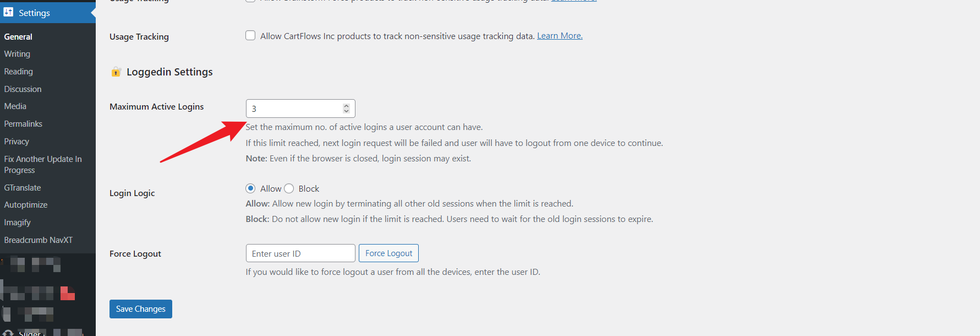Screen dimensions: 980x336
Task: Open the General settings page
Action: pyautogui.click(x=18, y=36)
